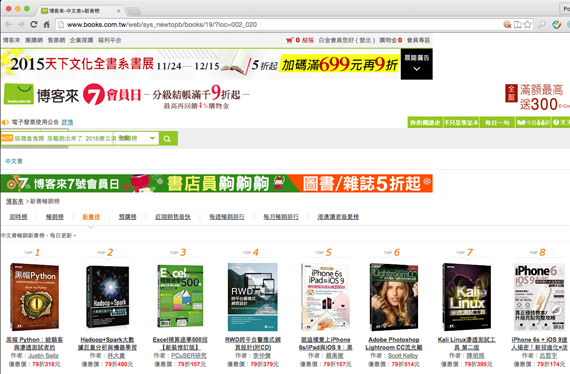Click the blocked-cookie icon in address bar
Viewport: 570px width, 374px height.
click(x=507, y=24)
